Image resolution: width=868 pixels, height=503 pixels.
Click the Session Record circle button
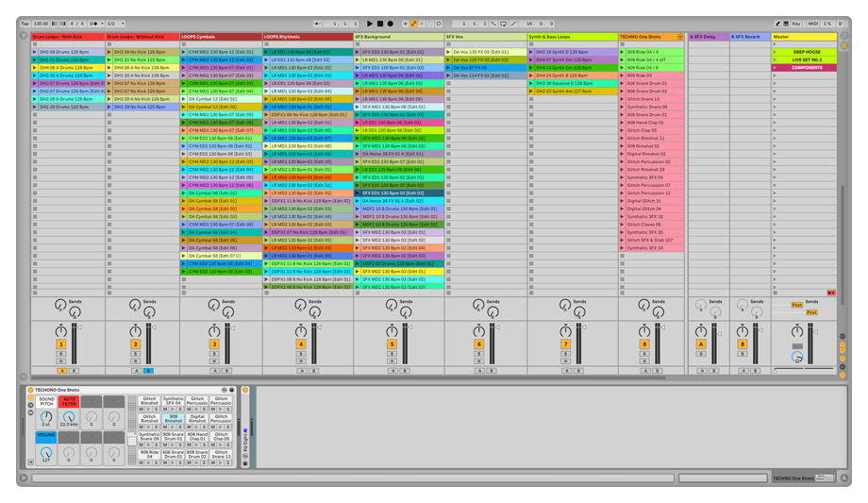coord(439,24)
